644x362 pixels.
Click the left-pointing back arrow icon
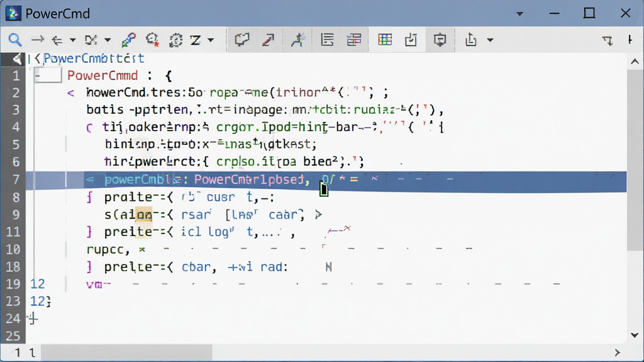[57, 40]
